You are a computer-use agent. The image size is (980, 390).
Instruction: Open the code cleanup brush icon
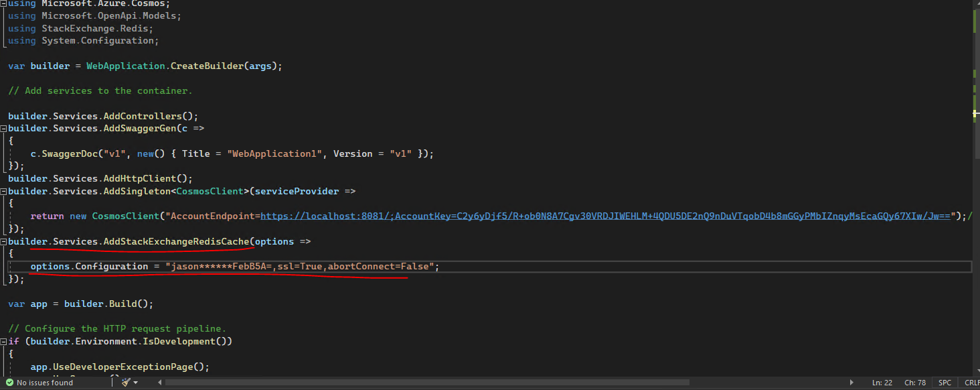(126, 383)
